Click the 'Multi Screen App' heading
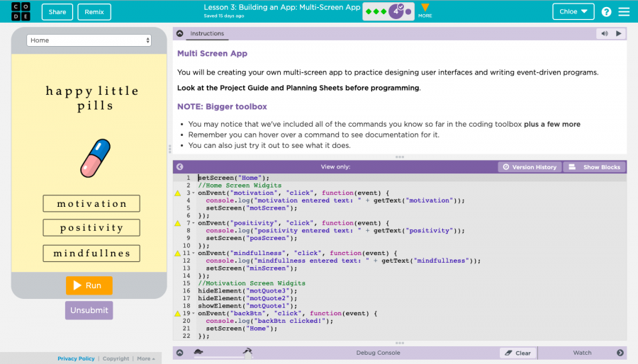638x364 pixels. coord(212,53)
